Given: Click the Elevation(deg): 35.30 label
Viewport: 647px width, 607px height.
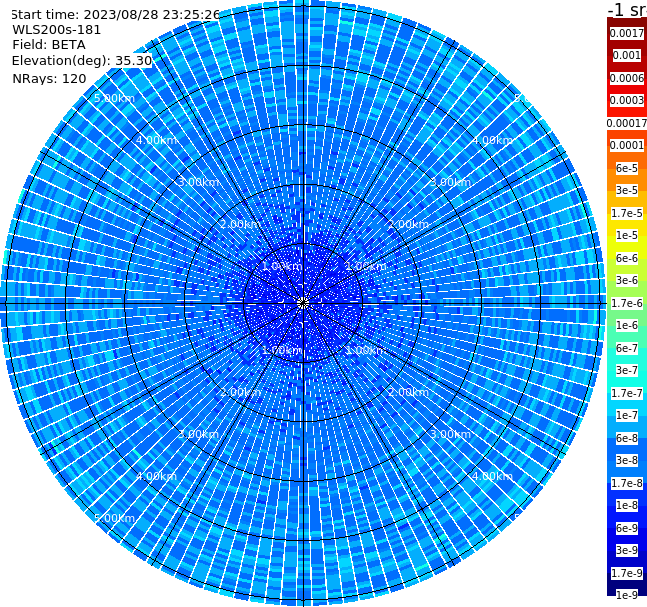Looking at the screenshot, I should tap(82, 61).
